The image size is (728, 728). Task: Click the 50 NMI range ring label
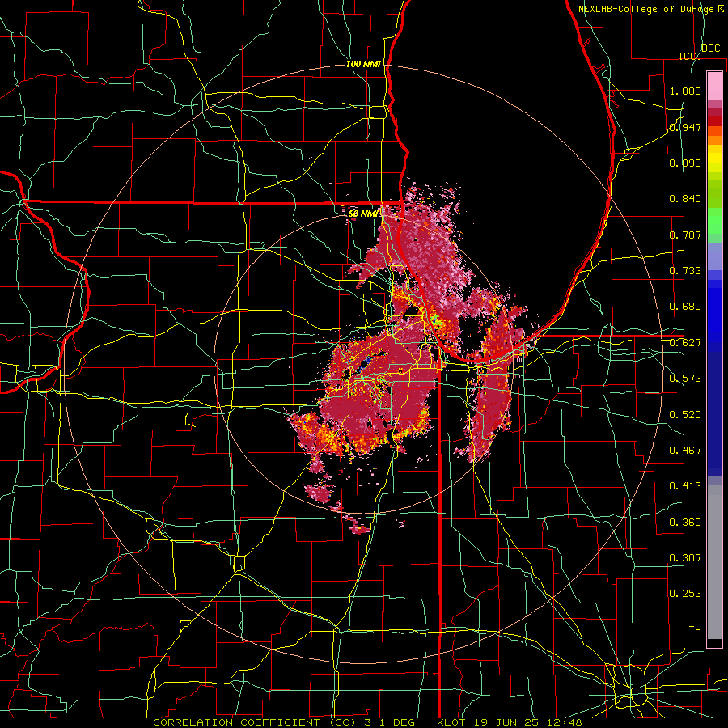(363, 214)
